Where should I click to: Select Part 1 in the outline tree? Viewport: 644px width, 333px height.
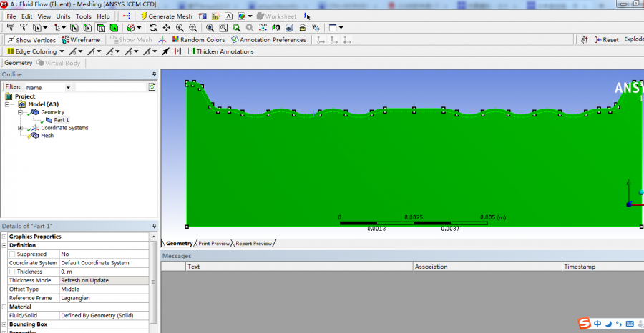coord(61,120)
